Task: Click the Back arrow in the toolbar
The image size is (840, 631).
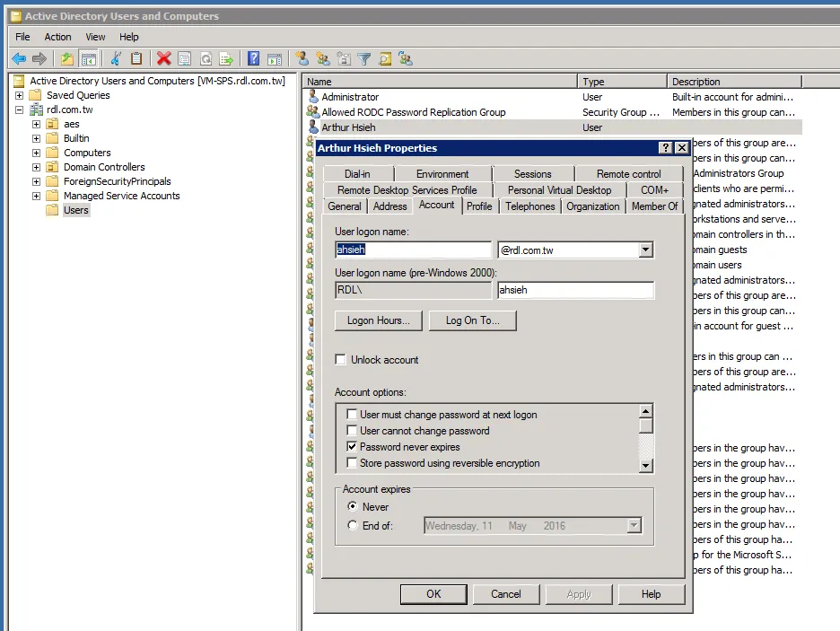Action: click(x=19, y=59)
